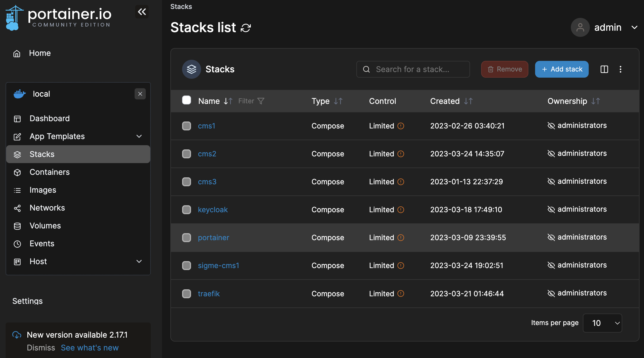Click the Add stack button
This screenshot has height=358, width=644.
click(562, 69)
